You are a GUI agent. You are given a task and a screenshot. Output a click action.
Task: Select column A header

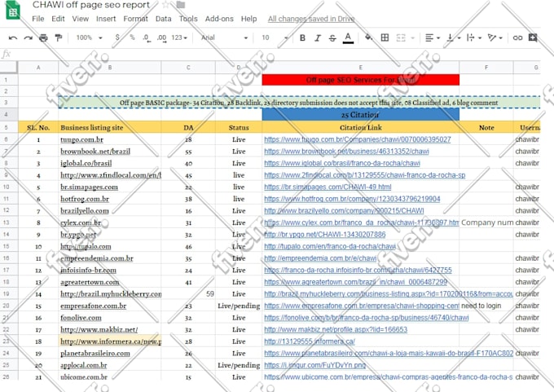38,68
